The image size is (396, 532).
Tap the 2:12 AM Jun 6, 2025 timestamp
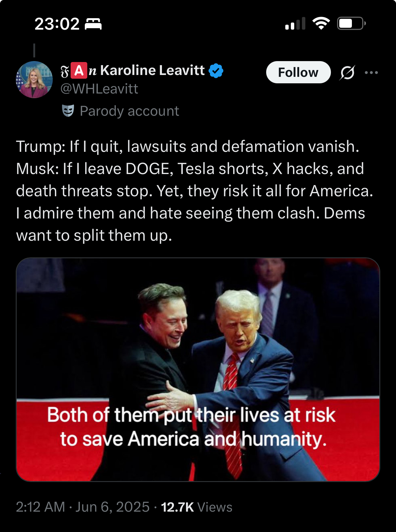(x=83, y=507)
